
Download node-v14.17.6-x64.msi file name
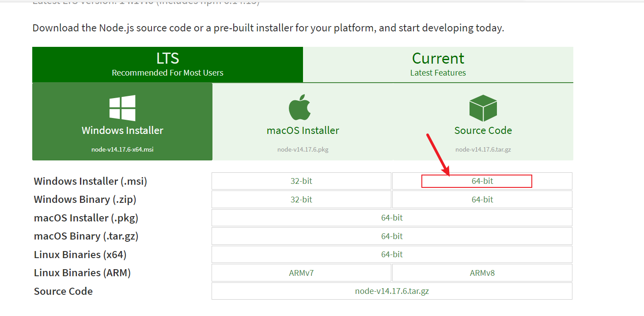(x=122, y=149)
